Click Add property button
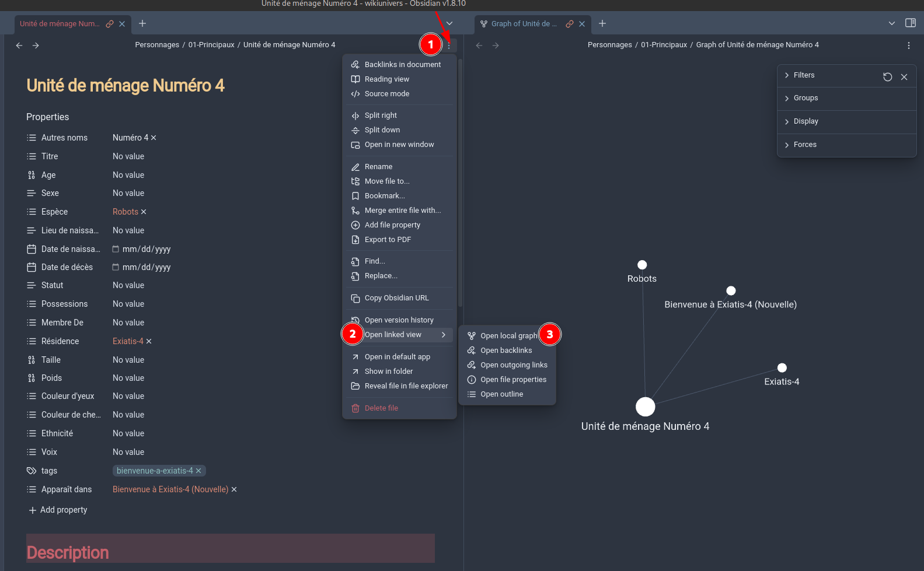The image size is (924, 571). (x=58, y=510)
